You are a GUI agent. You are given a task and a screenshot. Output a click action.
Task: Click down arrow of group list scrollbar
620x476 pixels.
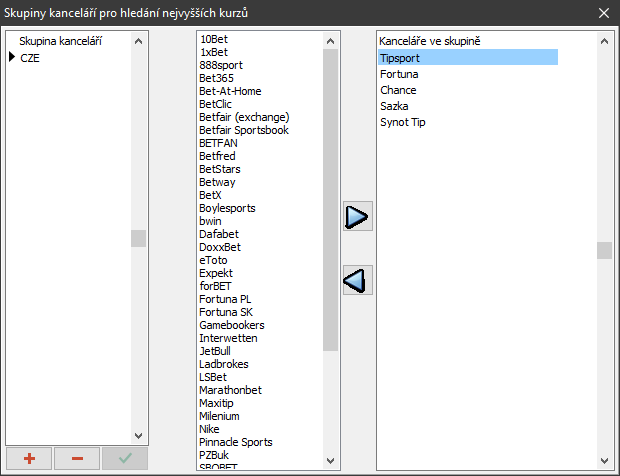[x=138, y=436]
